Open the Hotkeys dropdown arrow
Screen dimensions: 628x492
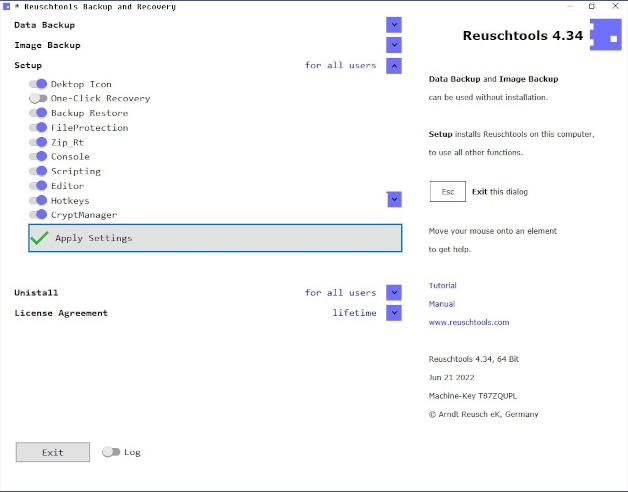[394, 200]
